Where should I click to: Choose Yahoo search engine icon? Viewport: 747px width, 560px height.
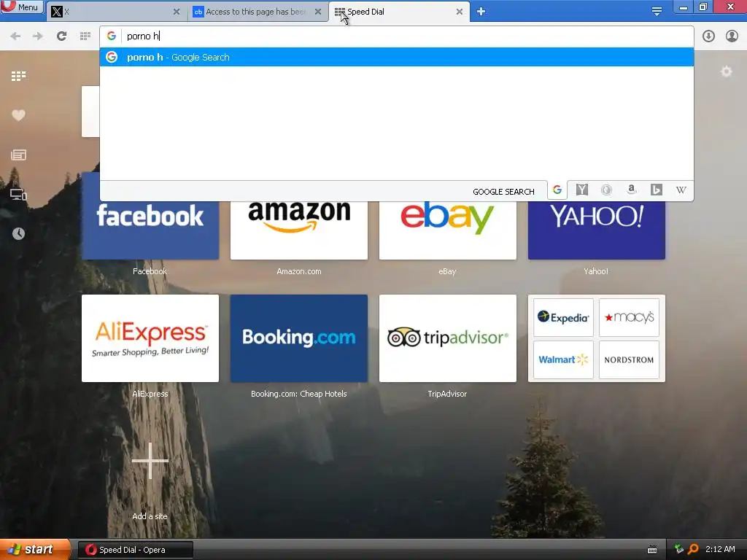click(581, 190)
